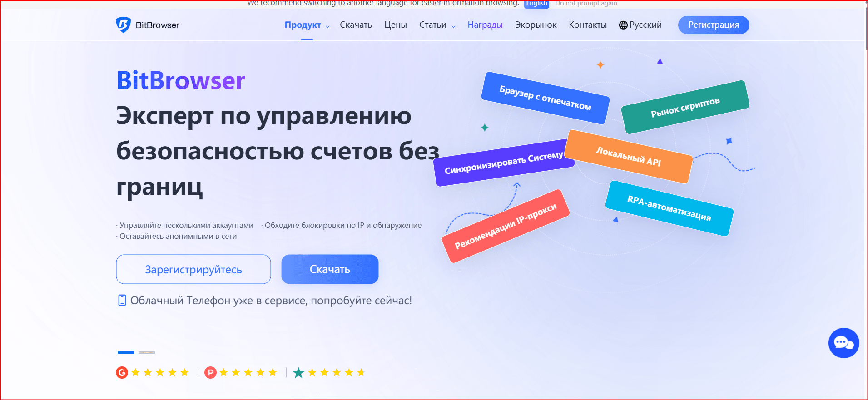
Task: Dismiss with Do not prompt again
Action: [586, 4]
